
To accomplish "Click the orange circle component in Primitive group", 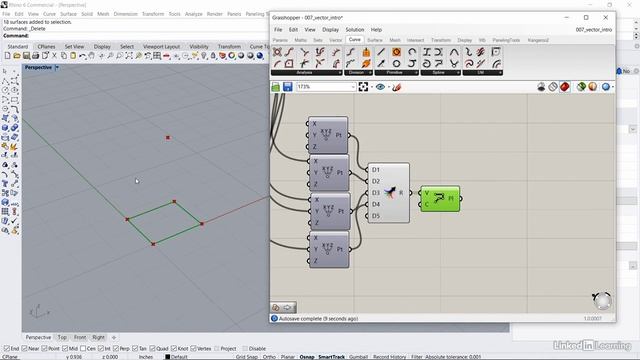I will pos(396,52).
